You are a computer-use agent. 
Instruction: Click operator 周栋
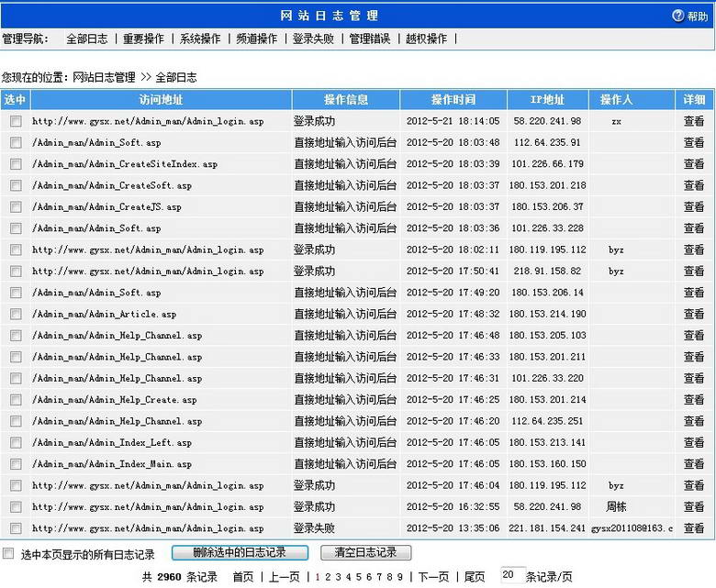coord(616,507)
